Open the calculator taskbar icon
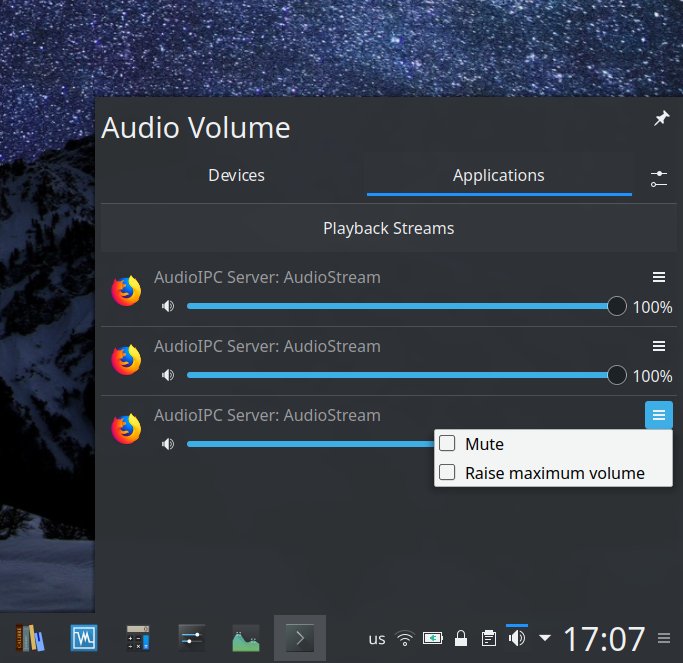Image resolution: width=683 pixels, height=663 pixels. point(138,638)
